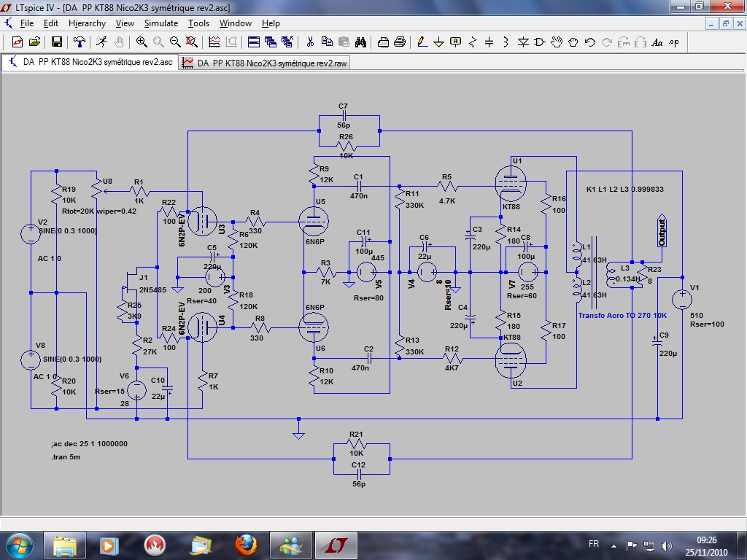Open Windows Media Player from taskbar
Screen dimensions: 747x560
tap(109, 545)
